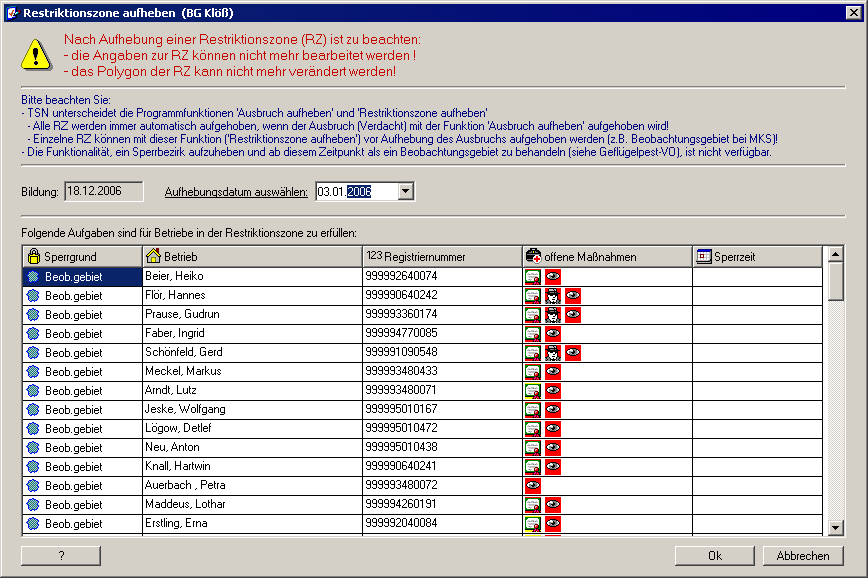Click the eye icon for Knall, Hartwin
Image resolution: width=868 pixels, height=578 pixels.
[552, 467]
